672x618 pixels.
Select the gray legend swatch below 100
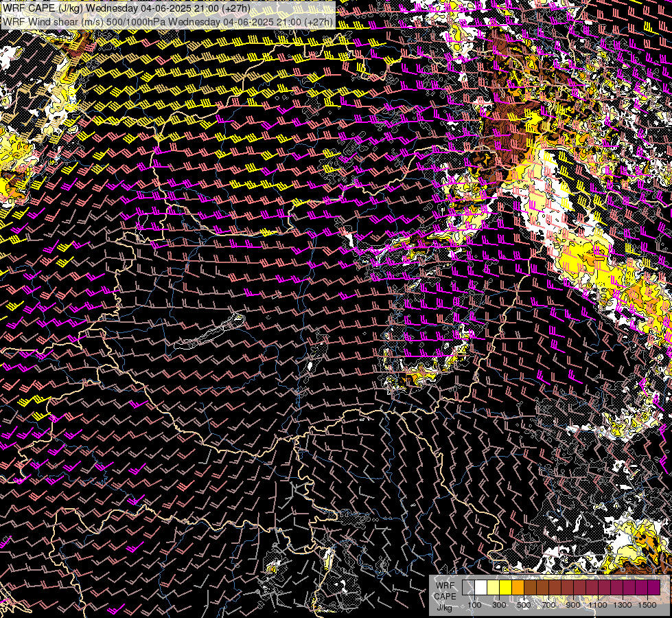[x=468, y=587]
